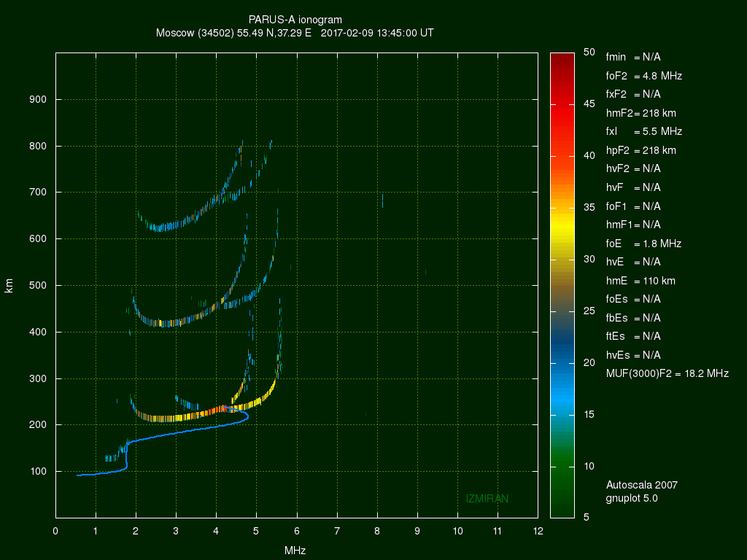Image resolution: width=747 pixels, height=560 pixels.
Task: Click the 900 tick on the height axis
Action: click(x=38, y=100)
